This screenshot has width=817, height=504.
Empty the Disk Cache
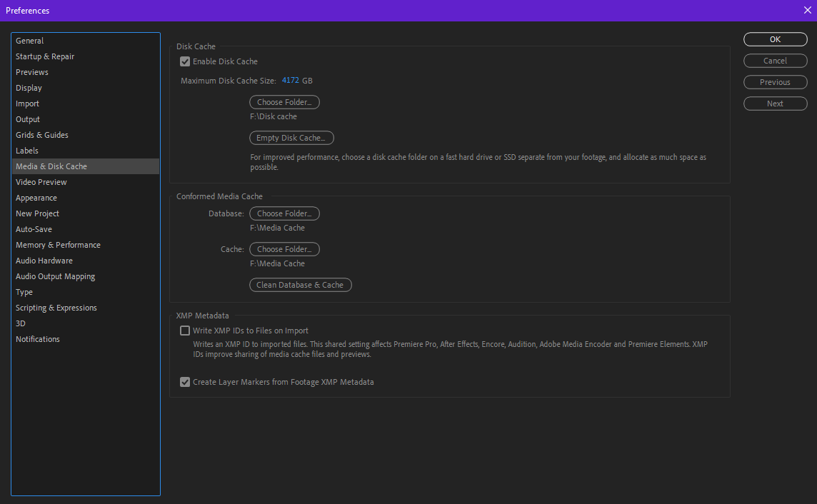pos(291,137)
